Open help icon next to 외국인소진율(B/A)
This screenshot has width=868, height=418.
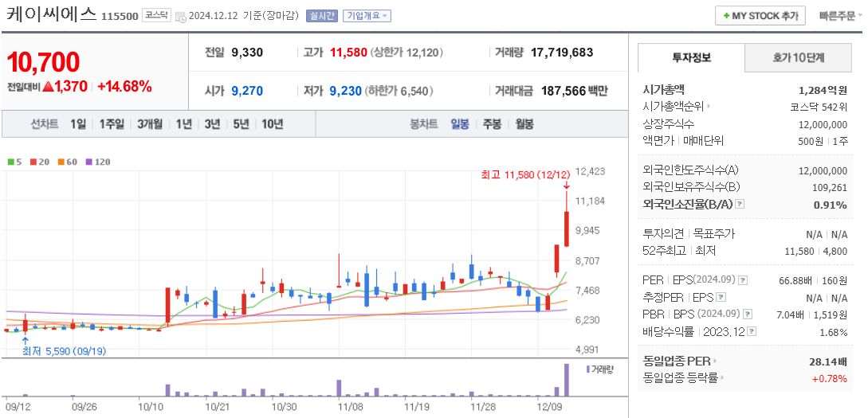click(x=740, y=205)
